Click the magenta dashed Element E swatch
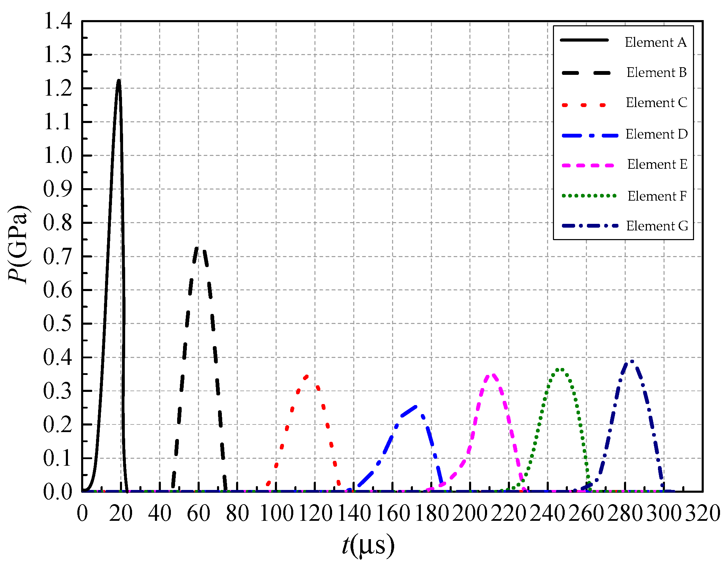 [x=588, y=166]
